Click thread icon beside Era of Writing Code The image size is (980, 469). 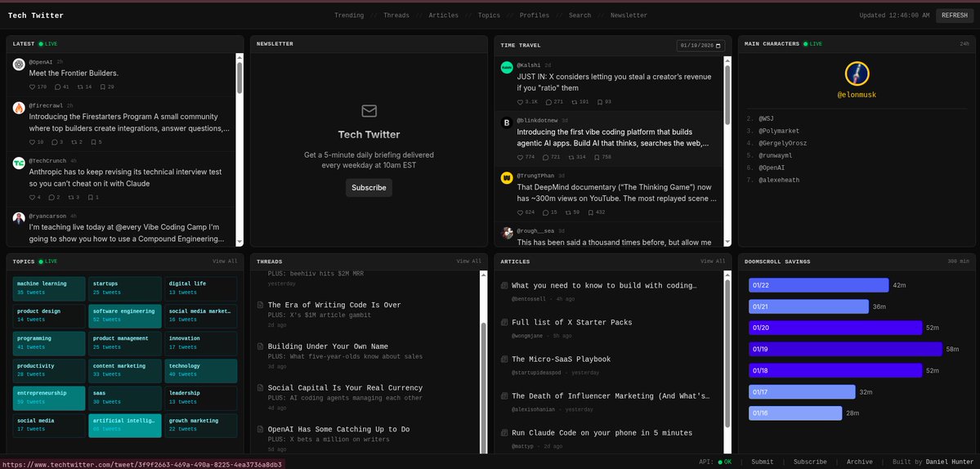(261, 305)
